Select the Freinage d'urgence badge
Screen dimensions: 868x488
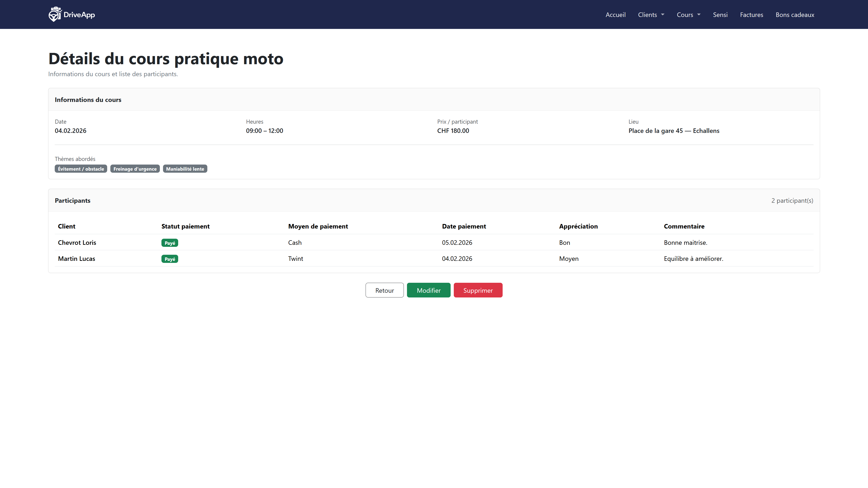tap(135, 169)
